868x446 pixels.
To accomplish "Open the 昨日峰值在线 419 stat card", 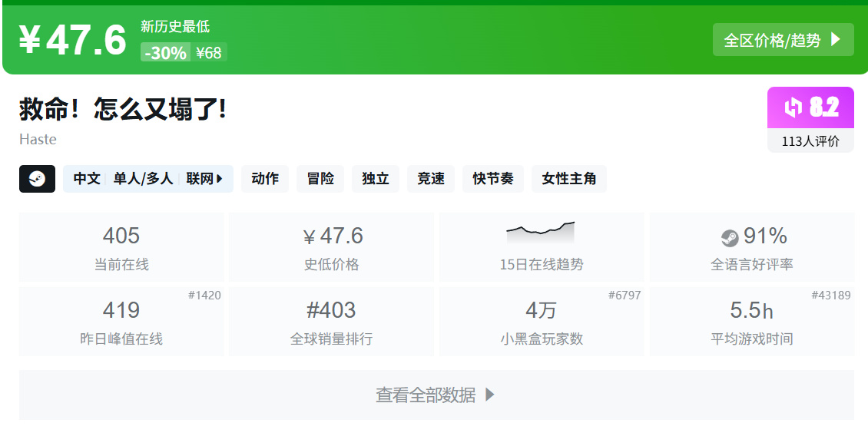I will 121,322.
